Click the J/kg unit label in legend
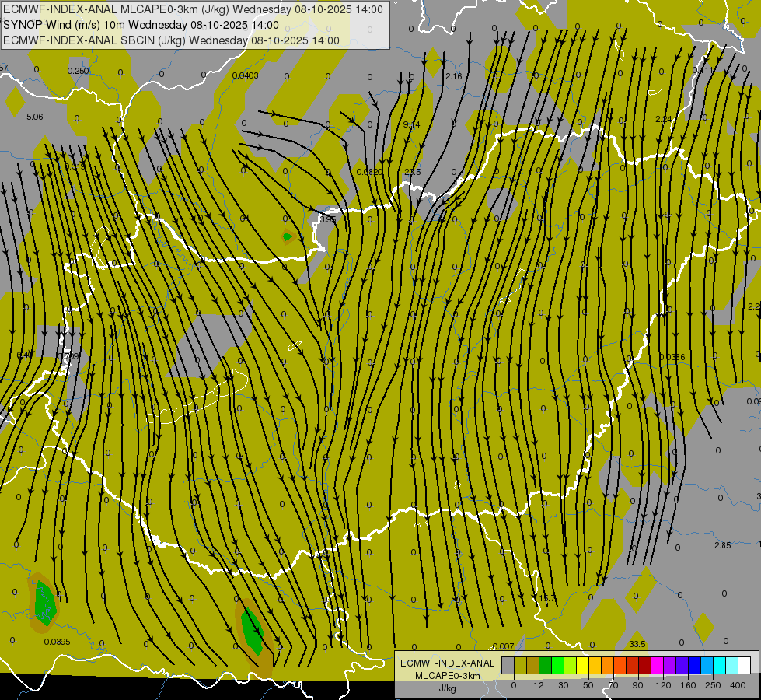Viewport: 761px width, 700px height. 447,688
